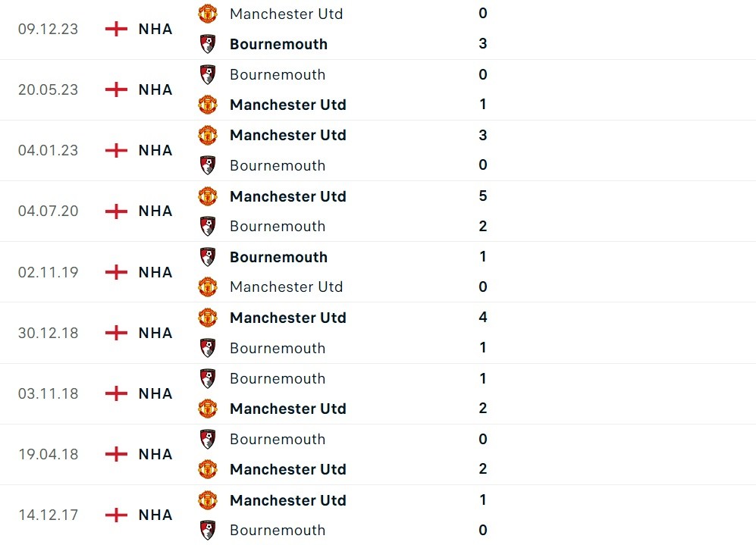
Task: Open Manchester Utd name in 20.05.23 match
Action: coord(287,105)
